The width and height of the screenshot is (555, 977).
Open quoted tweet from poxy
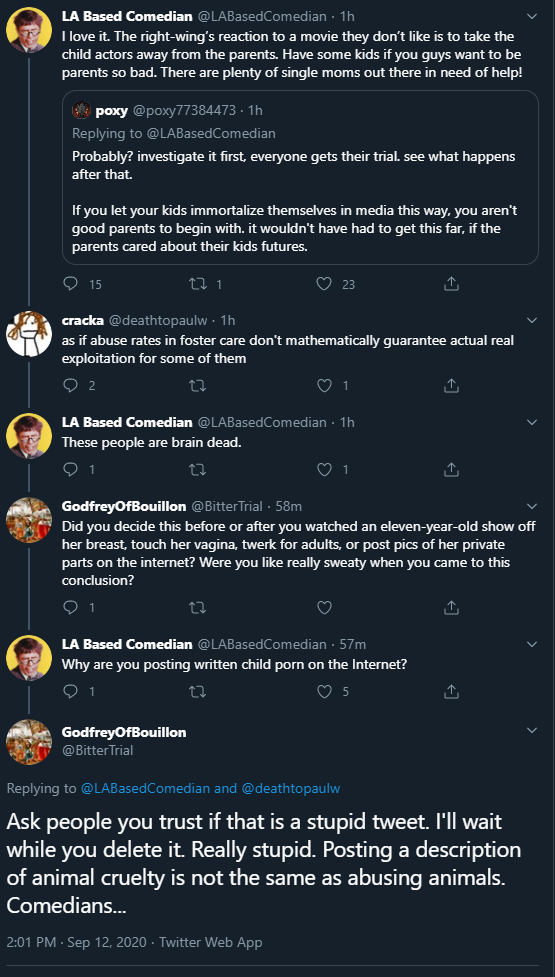pos(300,177)
